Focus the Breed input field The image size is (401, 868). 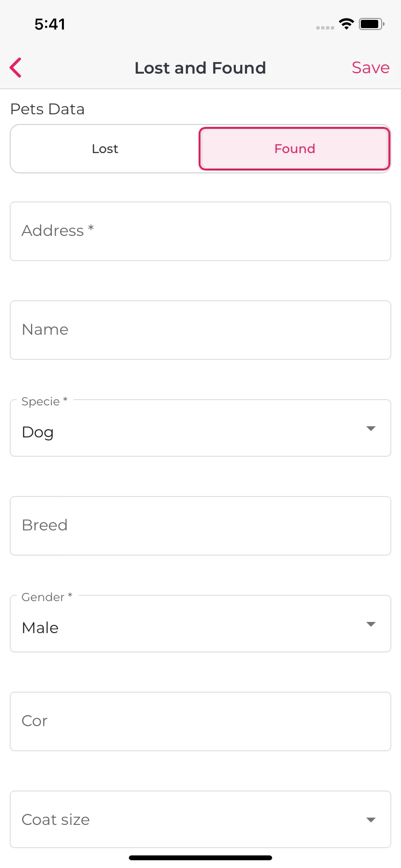tap(200, 526)
